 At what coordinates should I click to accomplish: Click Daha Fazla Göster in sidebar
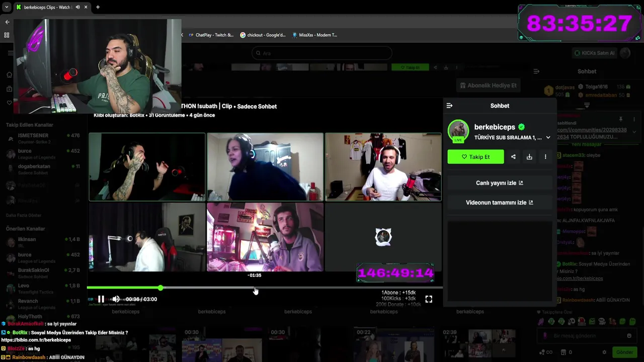tap(24, 215)
